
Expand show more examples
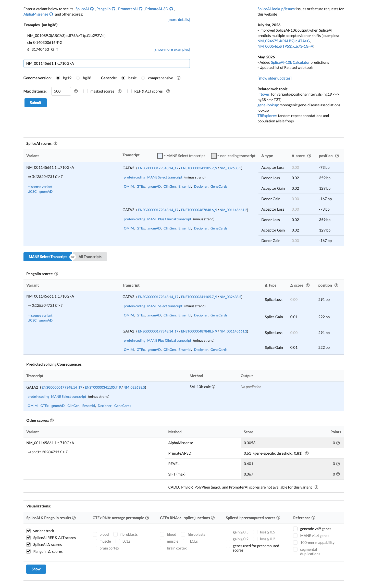click(x=172, y=49)
